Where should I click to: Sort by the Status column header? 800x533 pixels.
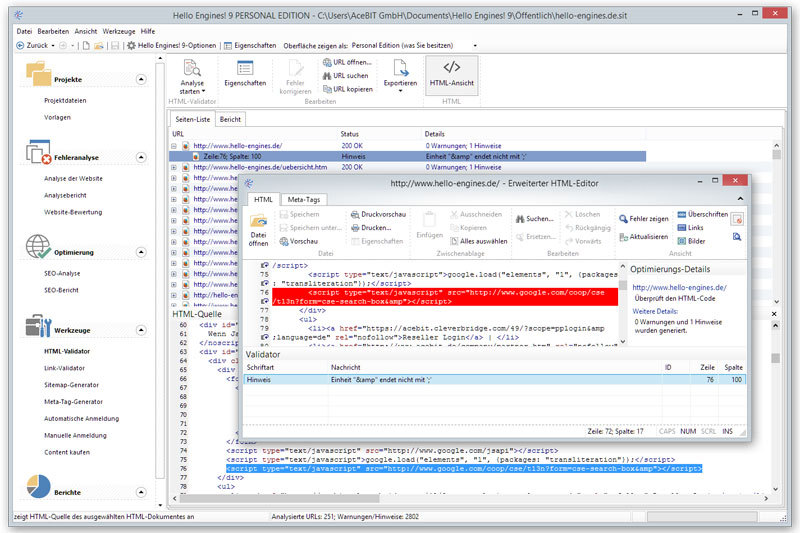[350, 134]
